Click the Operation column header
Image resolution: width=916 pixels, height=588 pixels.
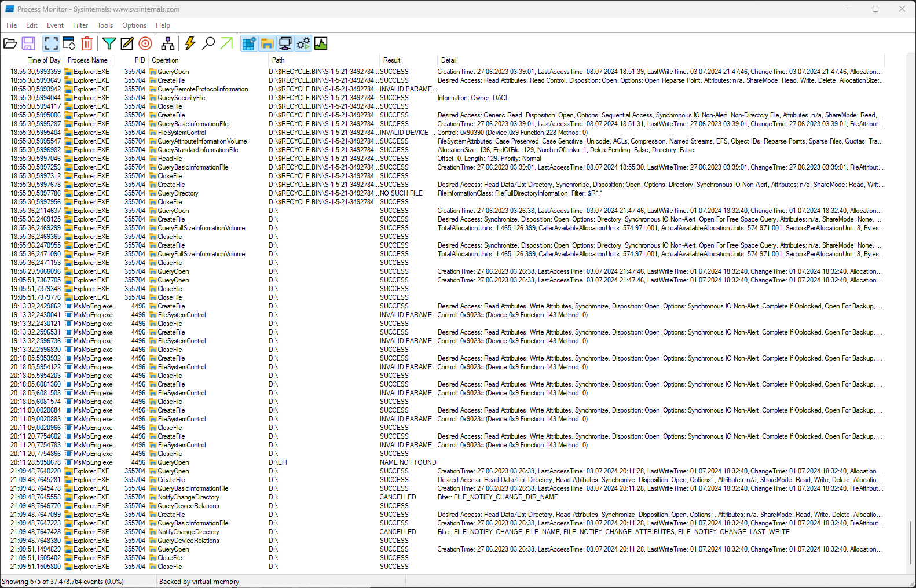pos(209,60)
